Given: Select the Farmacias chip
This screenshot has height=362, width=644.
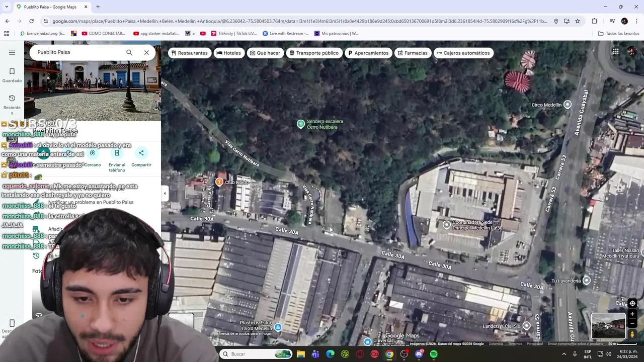Looking at the screenshot, I should 413,53.
